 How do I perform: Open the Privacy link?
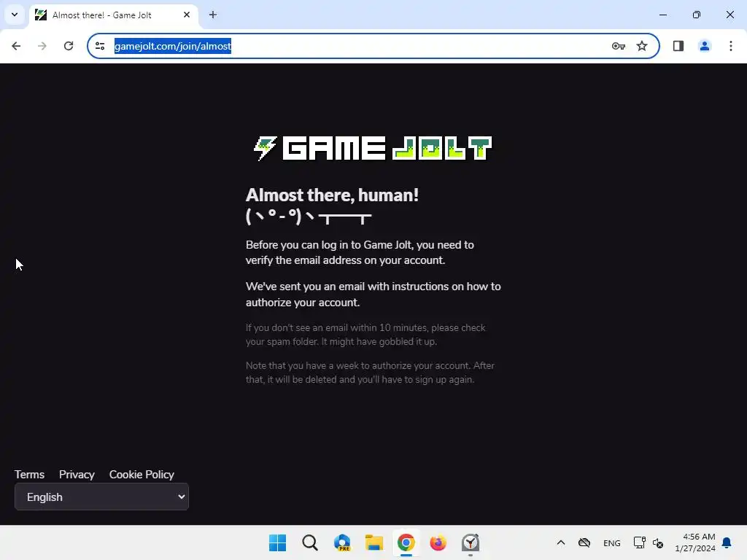click(x=77, y=475)
